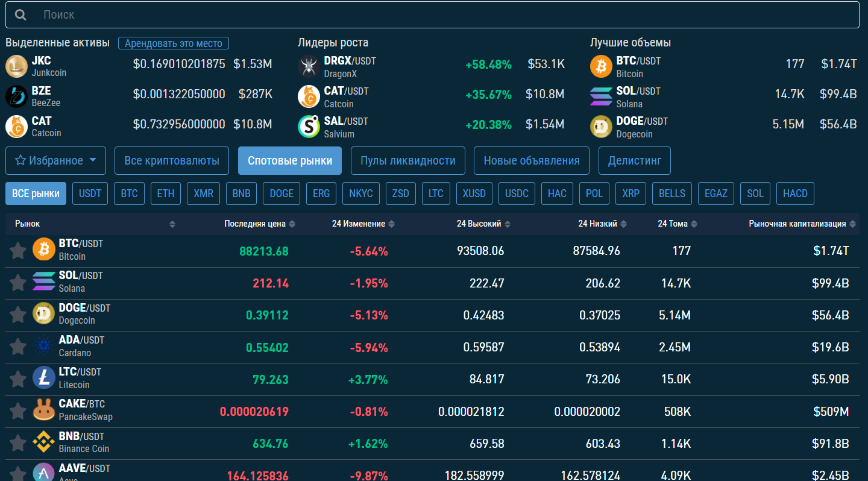Click the Salvium icon in growth leaders
Screen dimensions: 868x481
pyautogui.click(x=309, y=127)
